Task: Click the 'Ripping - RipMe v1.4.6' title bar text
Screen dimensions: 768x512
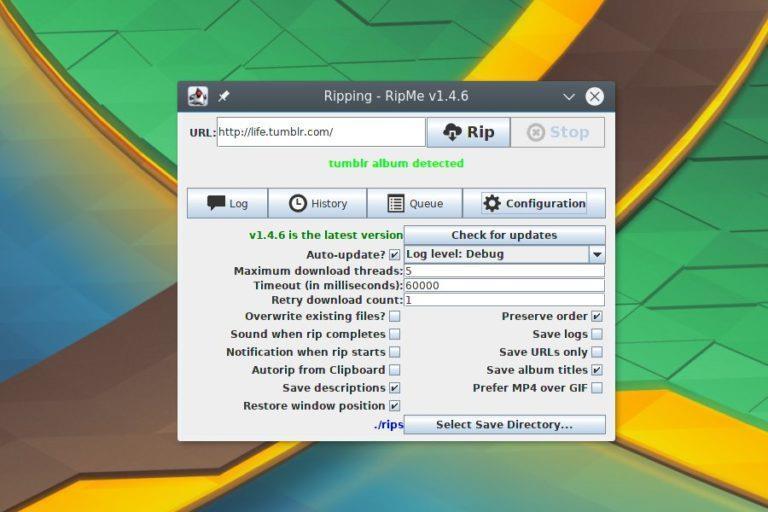Action: (396, 96)
